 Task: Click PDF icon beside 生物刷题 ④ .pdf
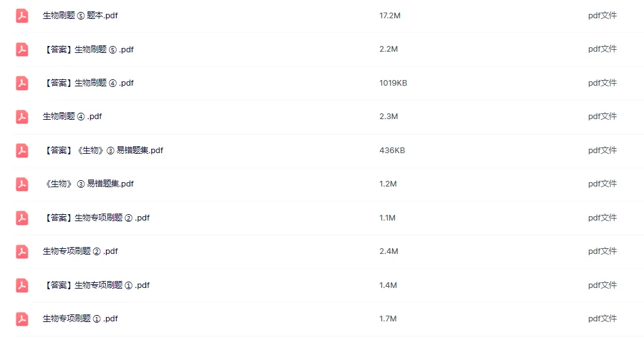[x=22, y=117]
